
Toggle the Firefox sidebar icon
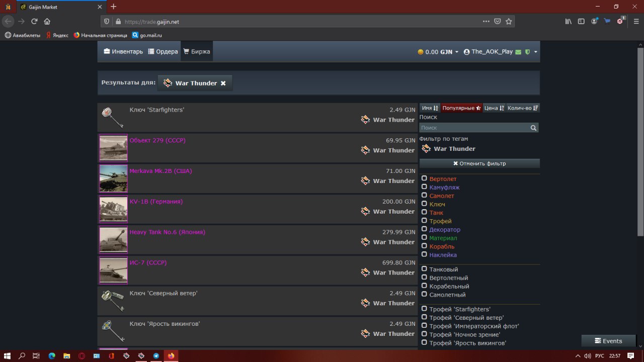pos(581,22)
